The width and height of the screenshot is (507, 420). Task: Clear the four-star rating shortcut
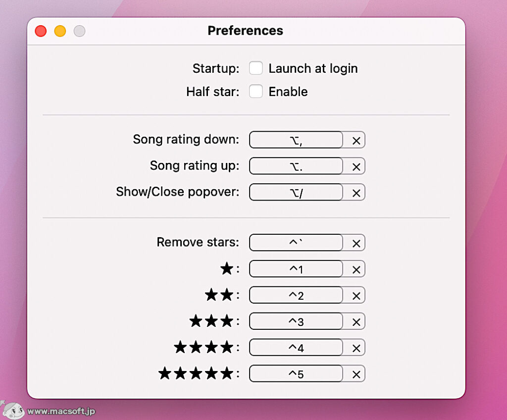click(x=355, y=348)
